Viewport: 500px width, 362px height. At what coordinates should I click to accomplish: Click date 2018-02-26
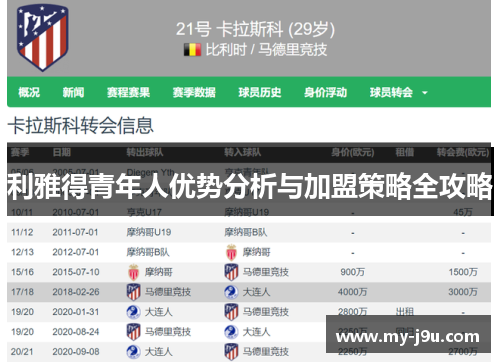[76, 292]
